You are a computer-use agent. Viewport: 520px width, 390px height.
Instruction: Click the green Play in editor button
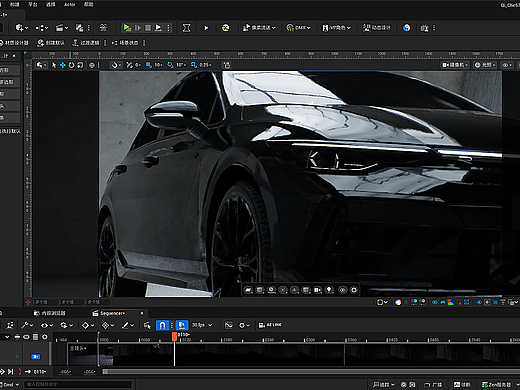(127, 28)
